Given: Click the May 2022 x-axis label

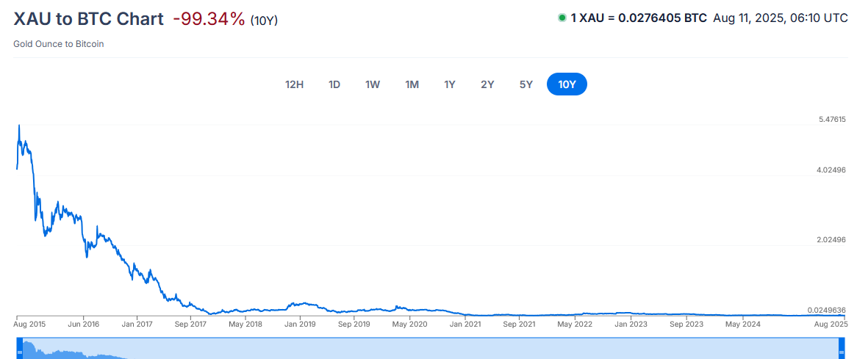Looking at the screenshot, I should (575, 324).
